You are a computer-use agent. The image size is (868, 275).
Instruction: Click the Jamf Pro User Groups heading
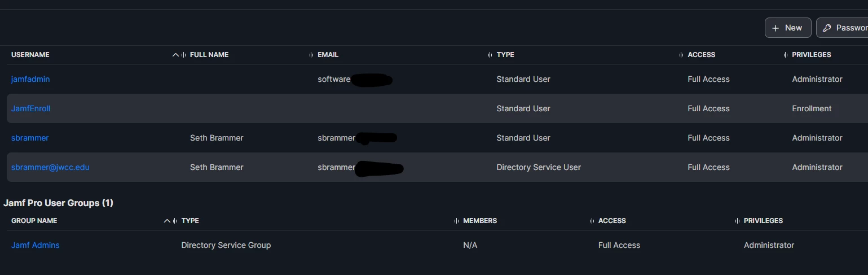pyautogui.click(x=59, y=203)
